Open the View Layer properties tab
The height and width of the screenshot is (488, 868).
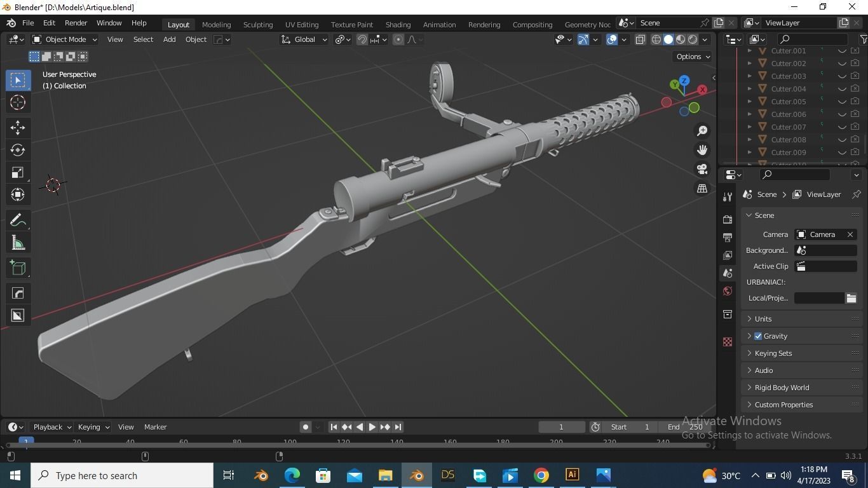(728, 255)
